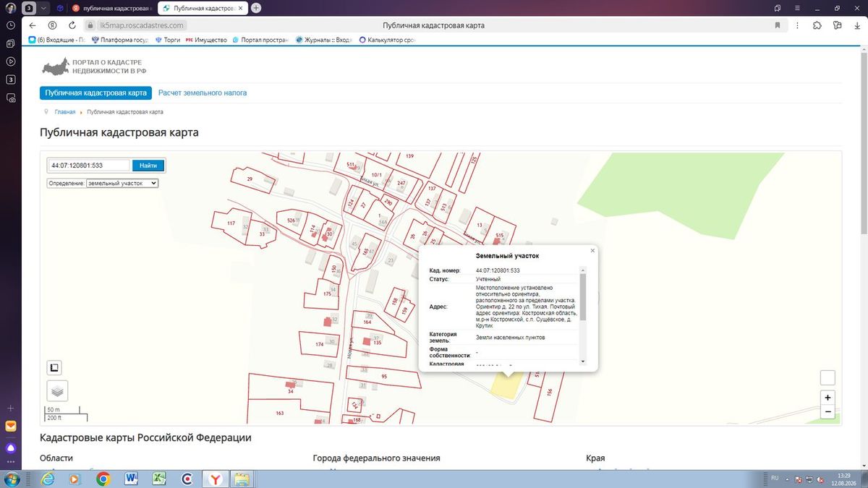This screenshot has width=868, height=488.
Task: Click the popup scrollbar up arrow
Action: (x=583, y=270)
